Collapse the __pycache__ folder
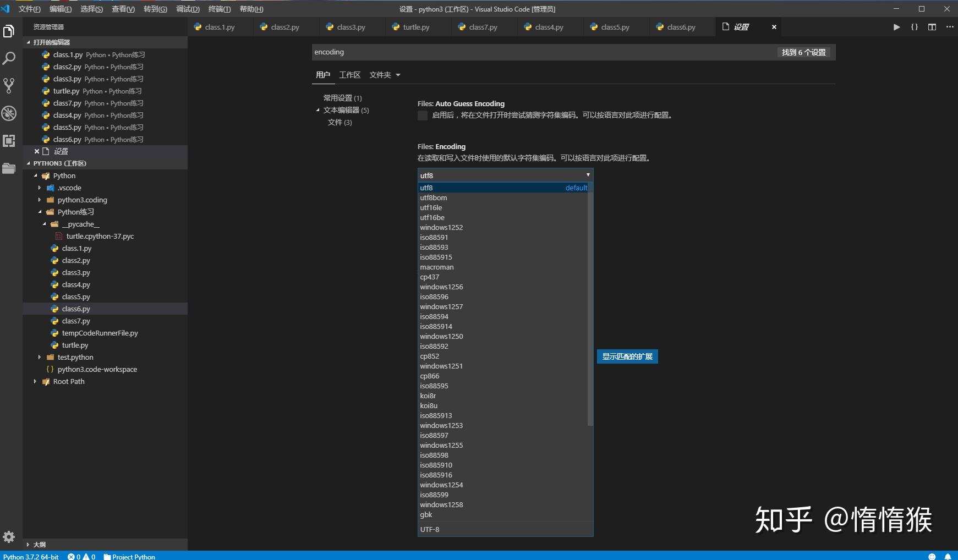 [x=45, y=224]
